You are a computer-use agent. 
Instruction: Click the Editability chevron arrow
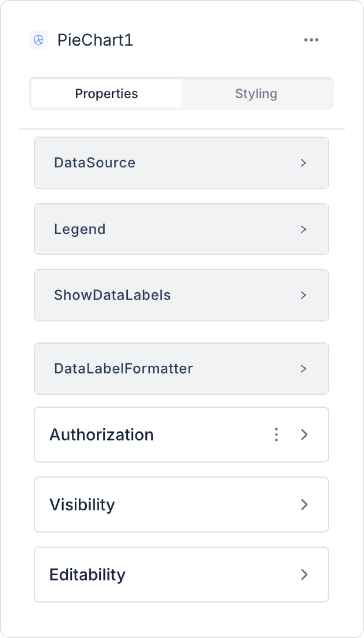click(x=304, y=575)
